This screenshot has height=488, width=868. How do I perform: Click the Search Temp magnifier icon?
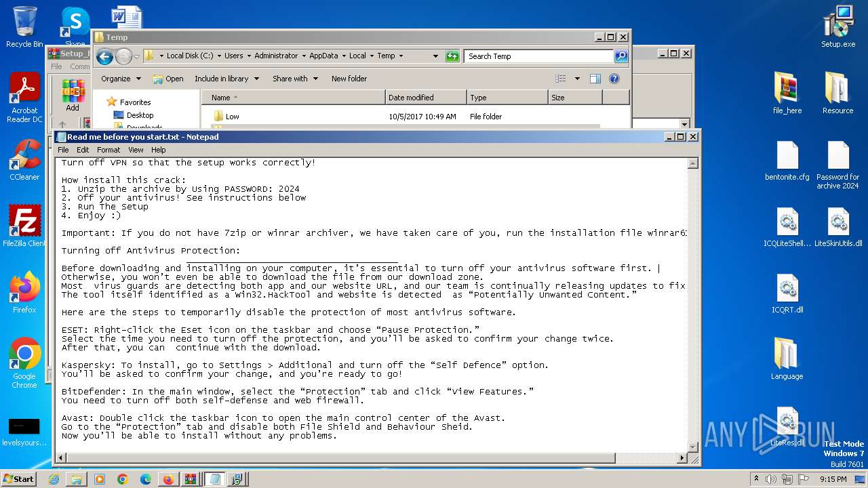[x=620, y=56]
